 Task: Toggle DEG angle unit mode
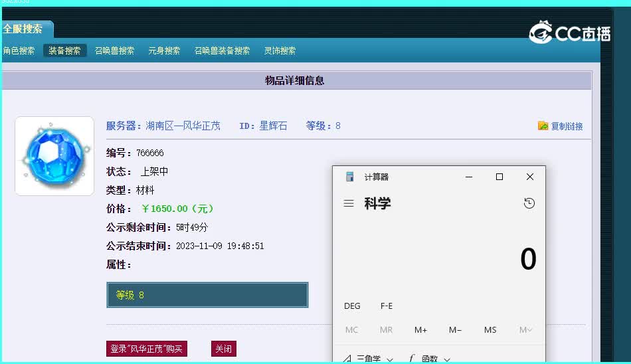coord(352,306)
